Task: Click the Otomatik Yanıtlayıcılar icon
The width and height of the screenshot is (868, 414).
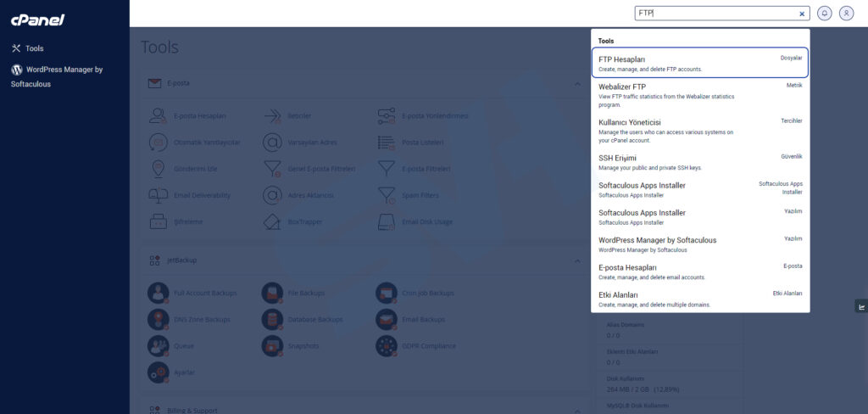Action: [158, 143]
